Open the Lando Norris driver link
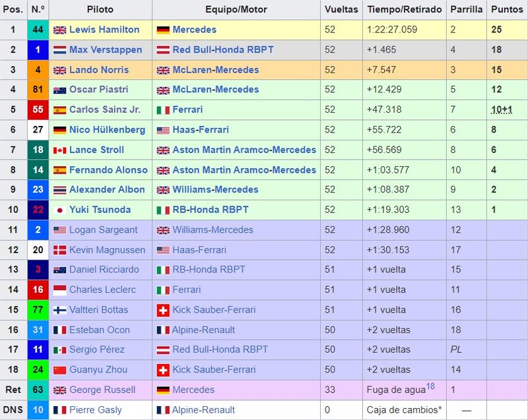The image size is (528, 420). click(x=99, y=70)
